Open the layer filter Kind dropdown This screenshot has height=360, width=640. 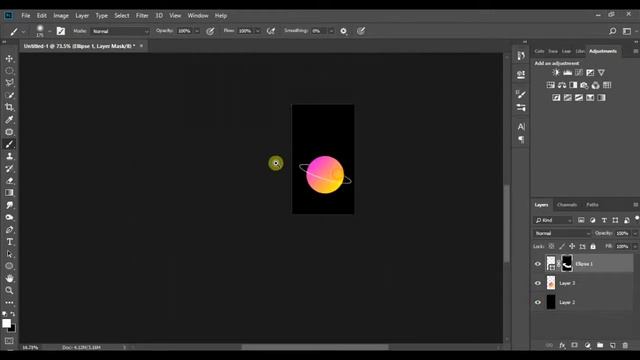pos(553,220)
